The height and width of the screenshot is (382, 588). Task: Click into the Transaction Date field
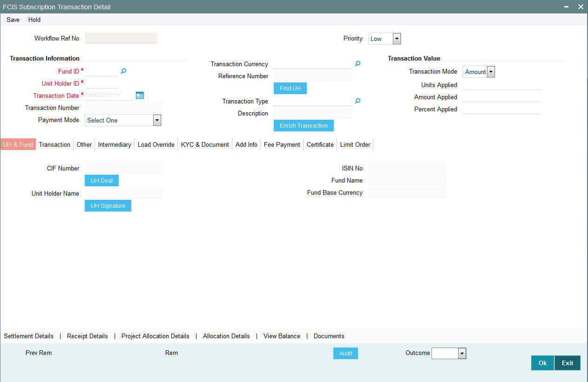tap(109, 95)
